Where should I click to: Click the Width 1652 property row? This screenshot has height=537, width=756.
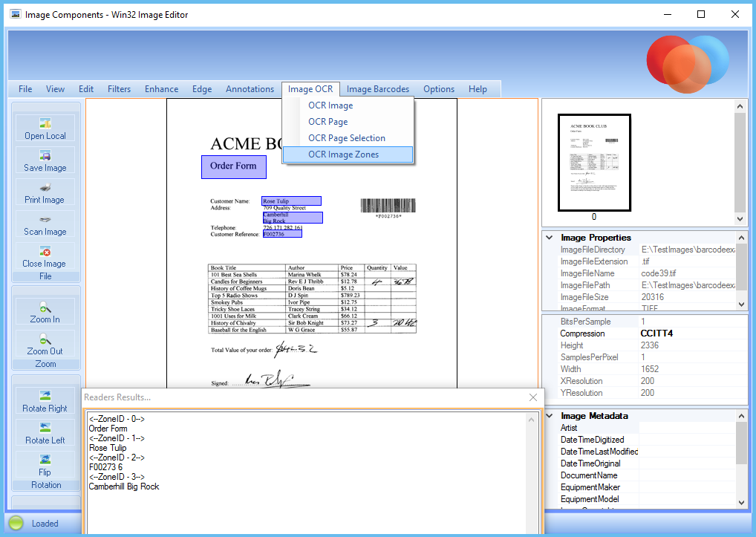pos(652,369)
